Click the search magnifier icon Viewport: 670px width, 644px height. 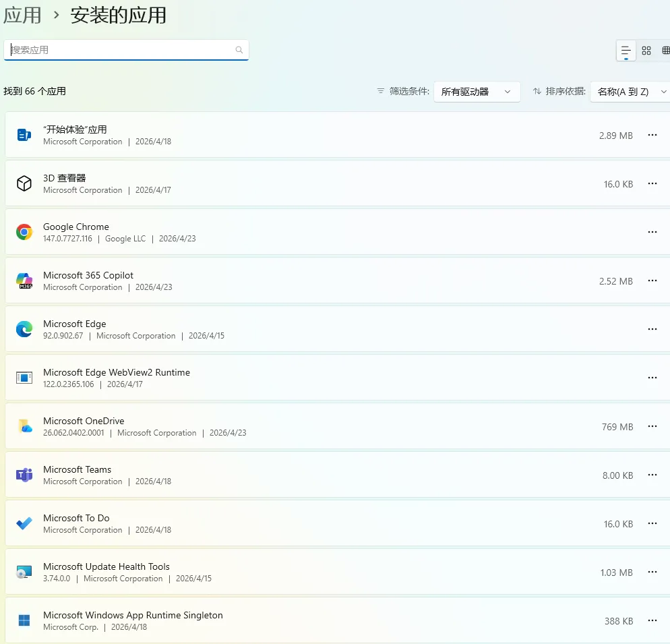(x=239, y=50)
